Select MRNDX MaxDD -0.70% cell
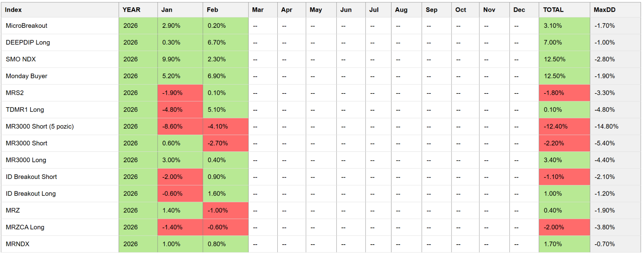This screenshot has height=255, width=644. 605,244
